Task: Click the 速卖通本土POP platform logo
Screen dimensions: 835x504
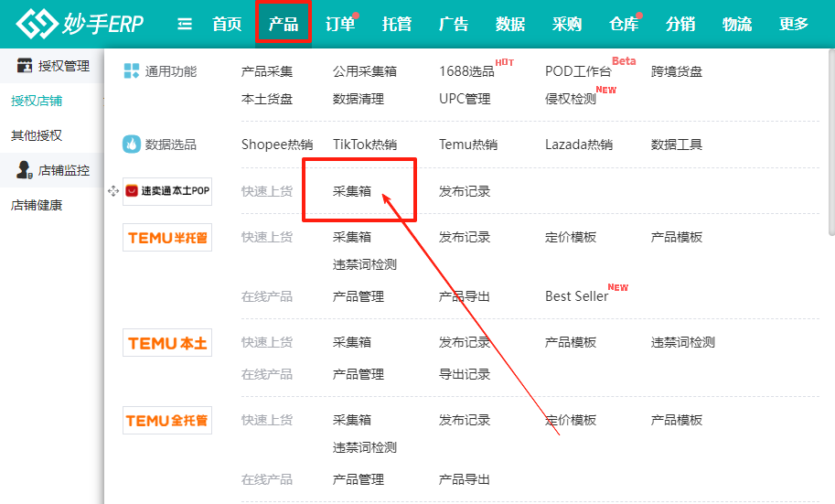Action: (167, 191)
